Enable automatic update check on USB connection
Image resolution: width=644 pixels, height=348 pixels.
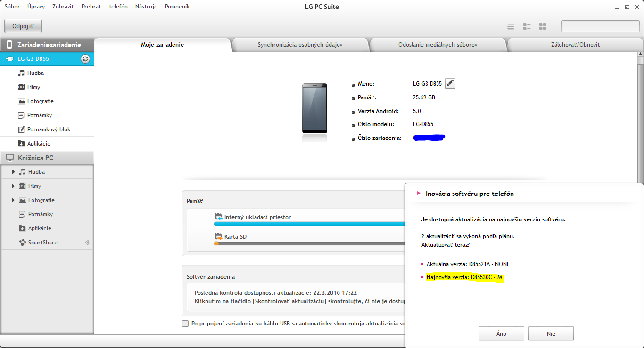tap(185, 324)
